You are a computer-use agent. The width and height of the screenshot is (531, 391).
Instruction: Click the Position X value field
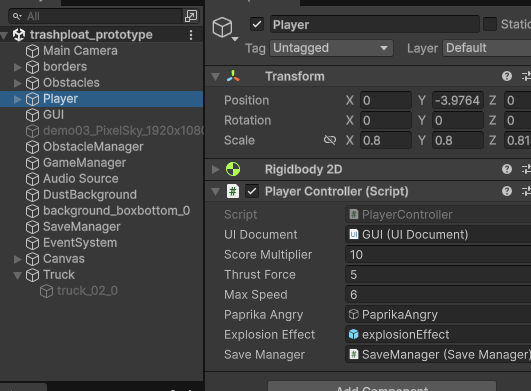386,101
